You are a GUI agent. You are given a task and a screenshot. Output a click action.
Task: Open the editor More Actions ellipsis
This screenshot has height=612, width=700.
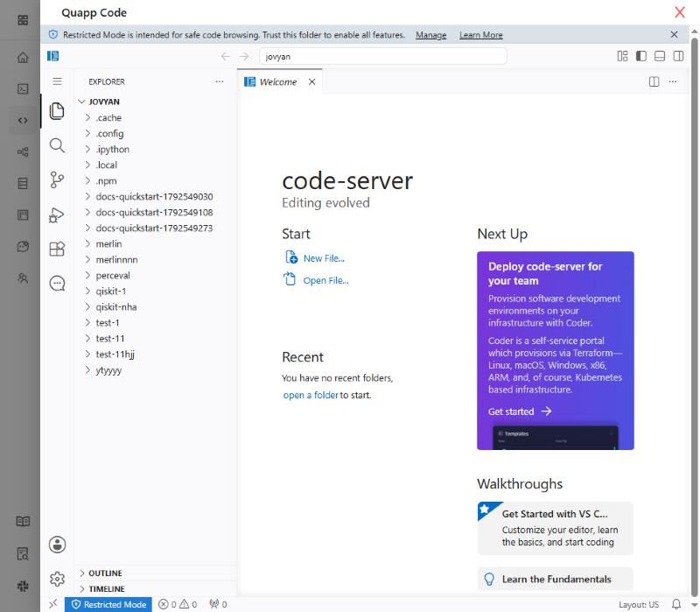673,81
